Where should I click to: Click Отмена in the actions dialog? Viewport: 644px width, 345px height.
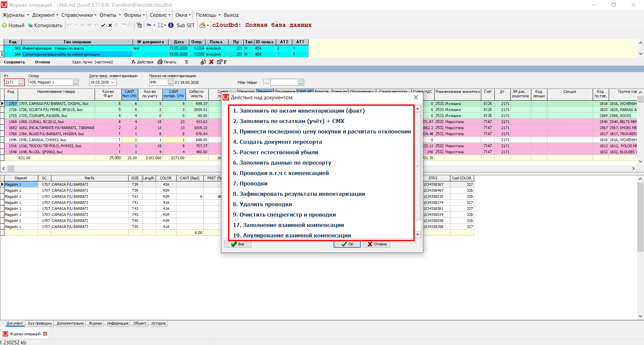coord(377,244)
